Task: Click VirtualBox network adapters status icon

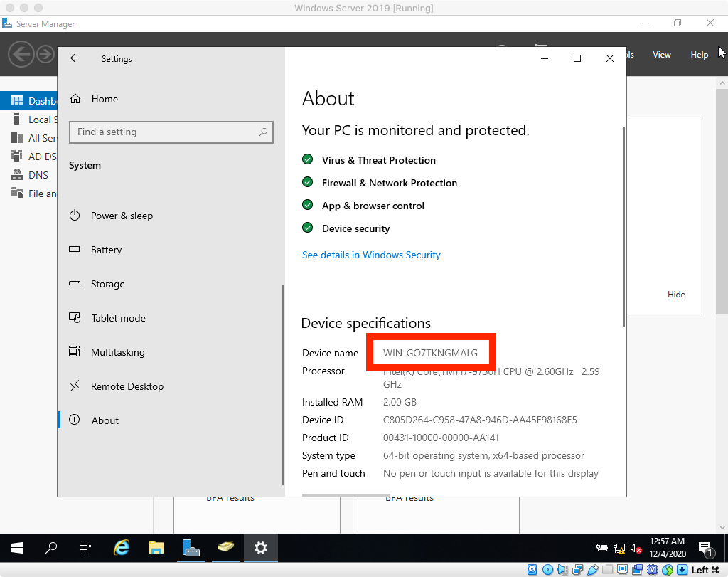Action: click(578, 570)
